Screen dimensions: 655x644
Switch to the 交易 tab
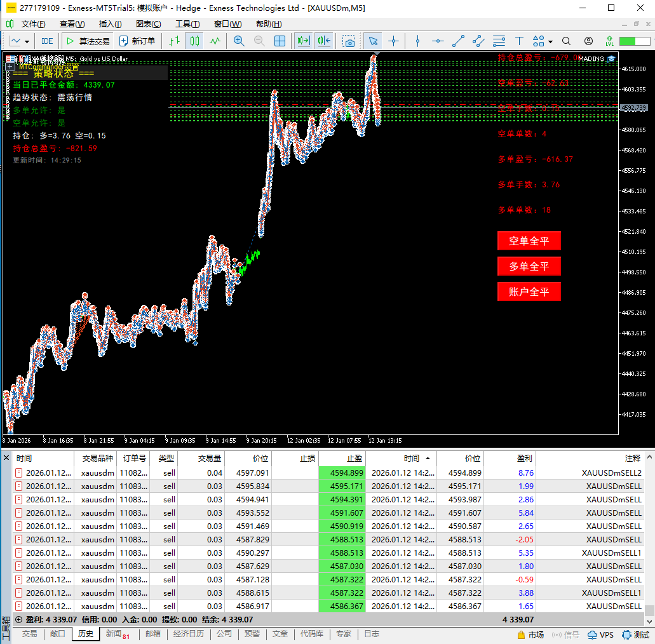pyautogui.click(x=30, y=634)
